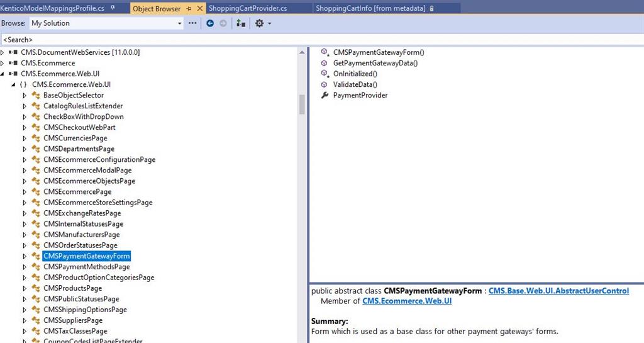Expand the CMSEcommercePage class
644x343 pixels.
point(25,192)
